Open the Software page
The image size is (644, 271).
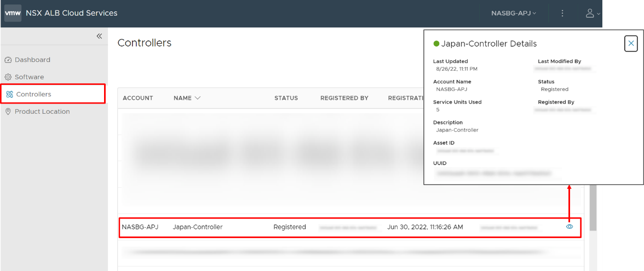pyautogui.click(x=29, y=77)
